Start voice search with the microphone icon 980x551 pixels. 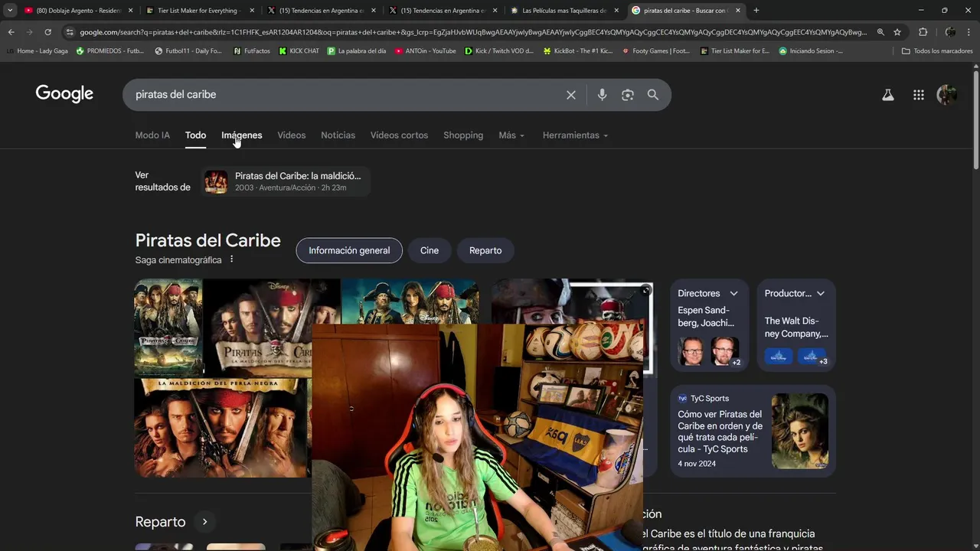point(602,95)
